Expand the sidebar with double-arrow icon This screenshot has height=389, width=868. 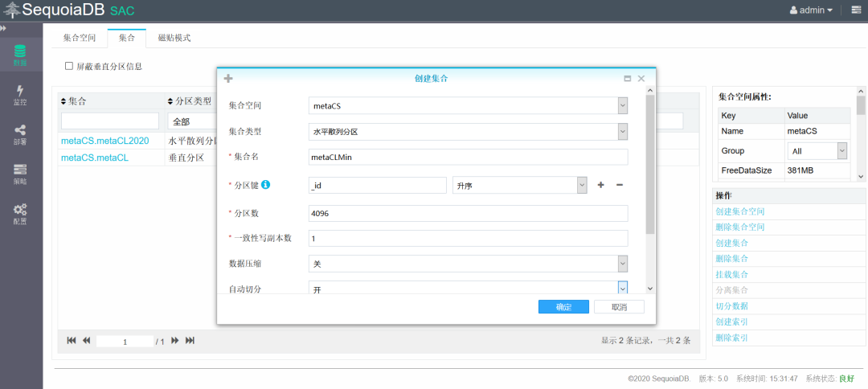click(3, 28)
